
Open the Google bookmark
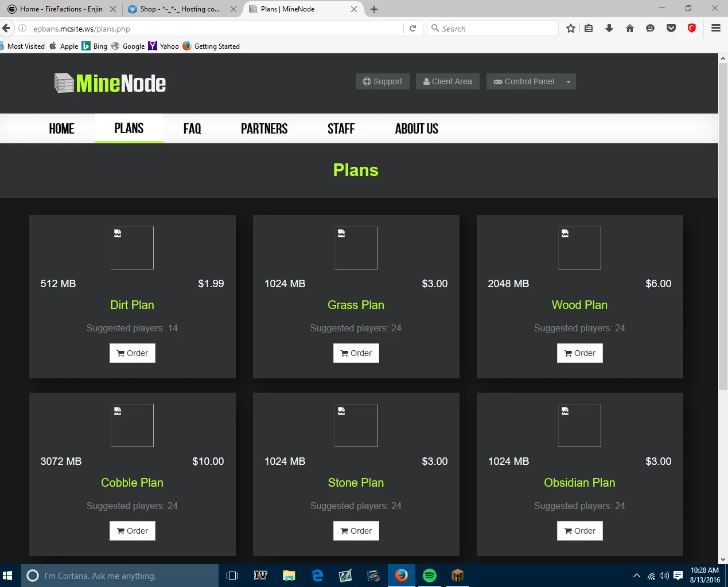(128, 46)
